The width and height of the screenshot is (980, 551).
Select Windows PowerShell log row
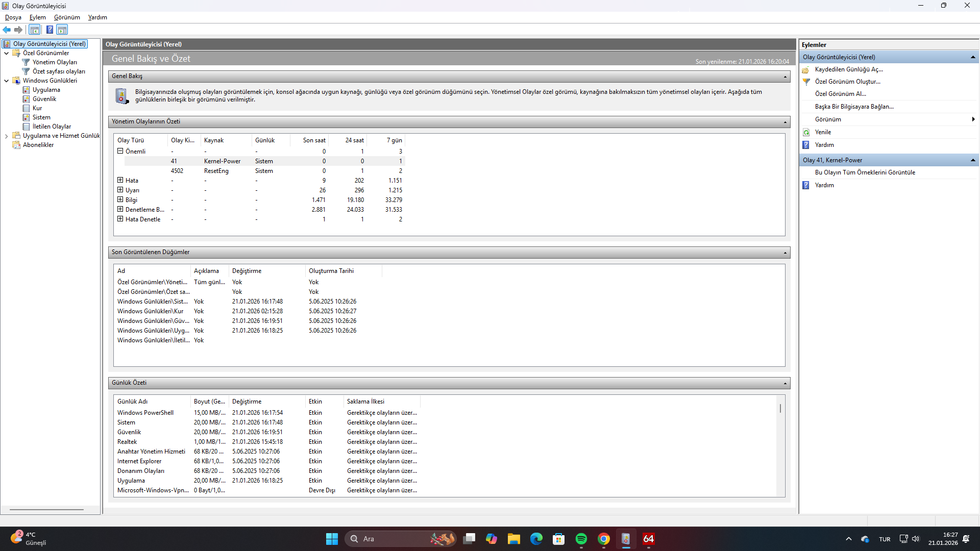pyautogui.click(x=267, y=413)
